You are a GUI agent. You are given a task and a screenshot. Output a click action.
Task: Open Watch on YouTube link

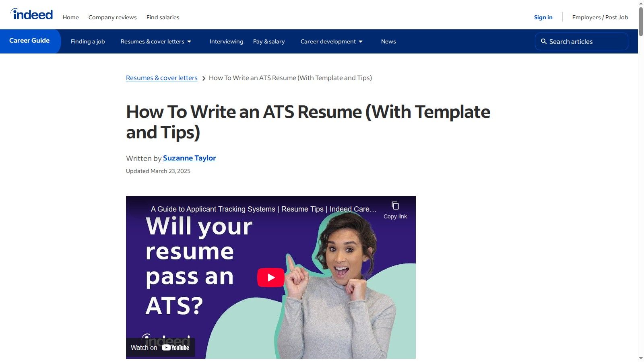(x=160, y=348)
